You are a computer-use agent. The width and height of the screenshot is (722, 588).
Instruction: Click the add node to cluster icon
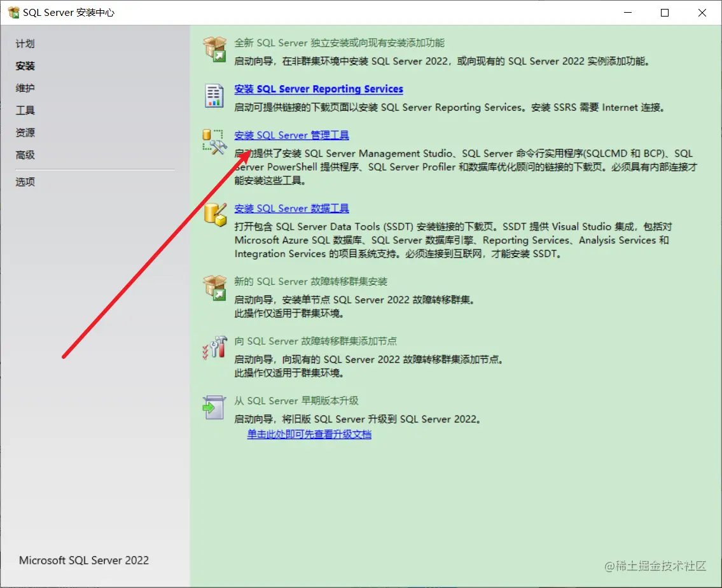click(x=214, y=347)
